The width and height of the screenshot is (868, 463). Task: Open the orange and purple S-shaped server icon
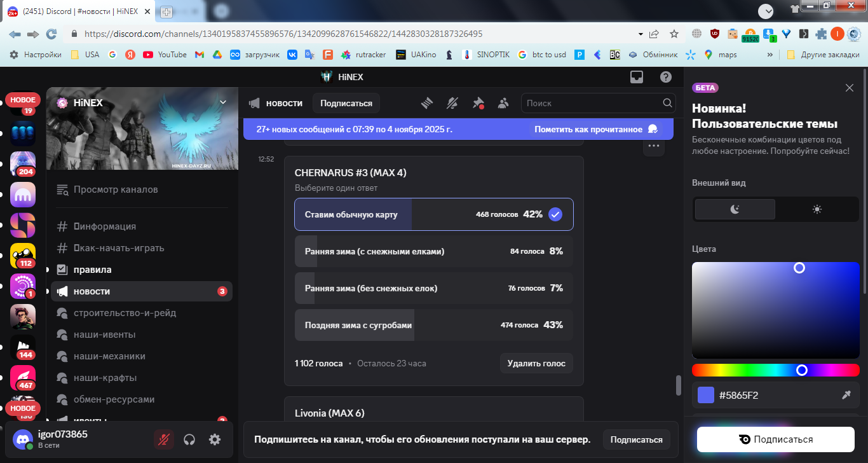point(23,225)
